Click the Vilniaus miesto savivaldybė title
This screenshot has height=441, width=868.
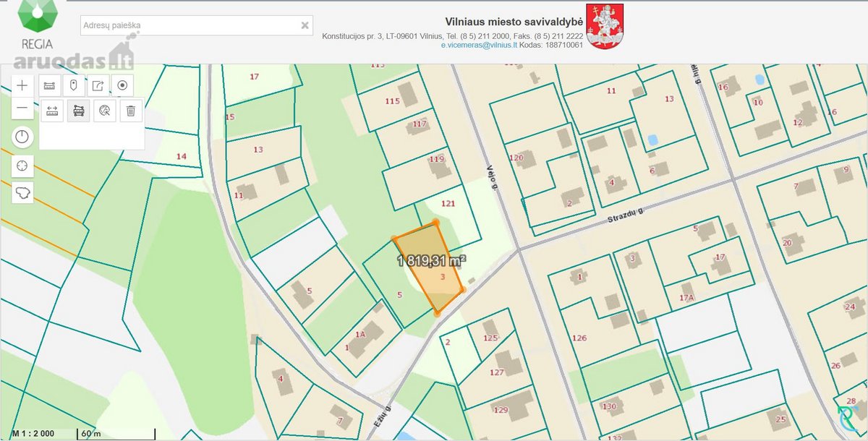coord(514,22)
